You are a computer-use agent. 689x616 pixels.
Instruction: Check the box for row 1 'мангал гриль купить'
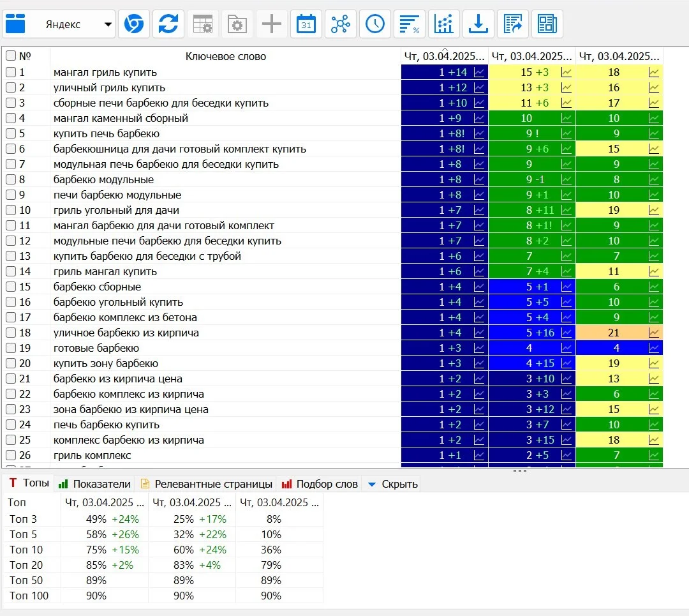(x=11, y=72)
